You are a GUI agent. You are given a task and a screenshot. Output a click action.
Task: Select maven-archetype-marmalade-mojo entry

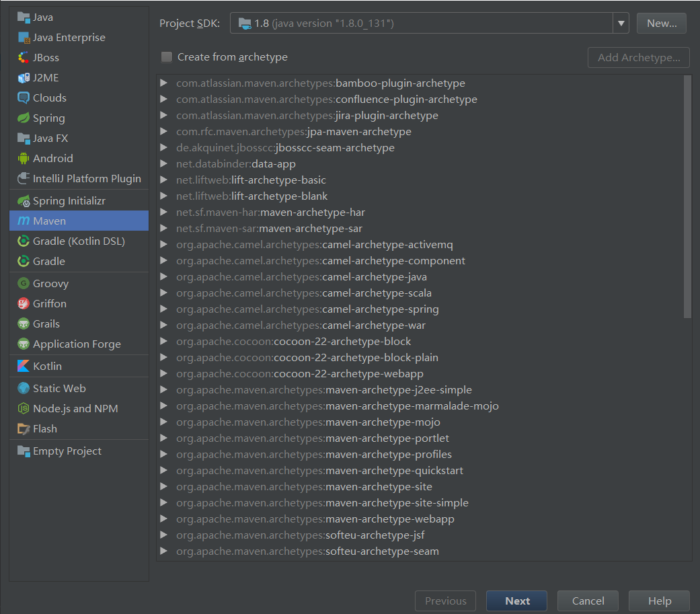coord(338,406)
